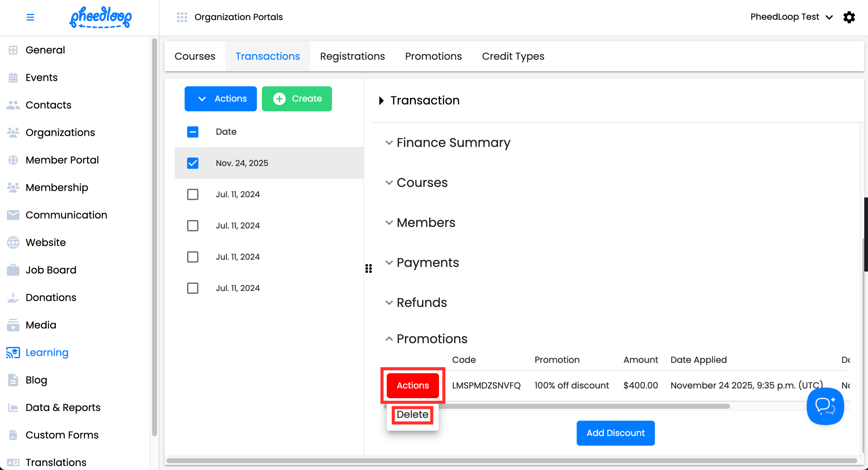Click the apps grid icon beside Organization Portals

tap(182, 17)
